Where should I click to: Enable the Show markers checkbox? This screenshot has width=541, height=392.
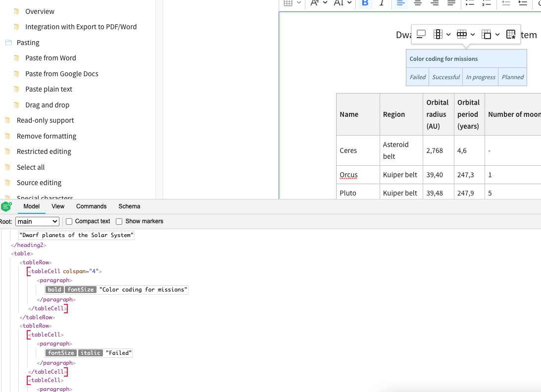(x=119, y=221)
